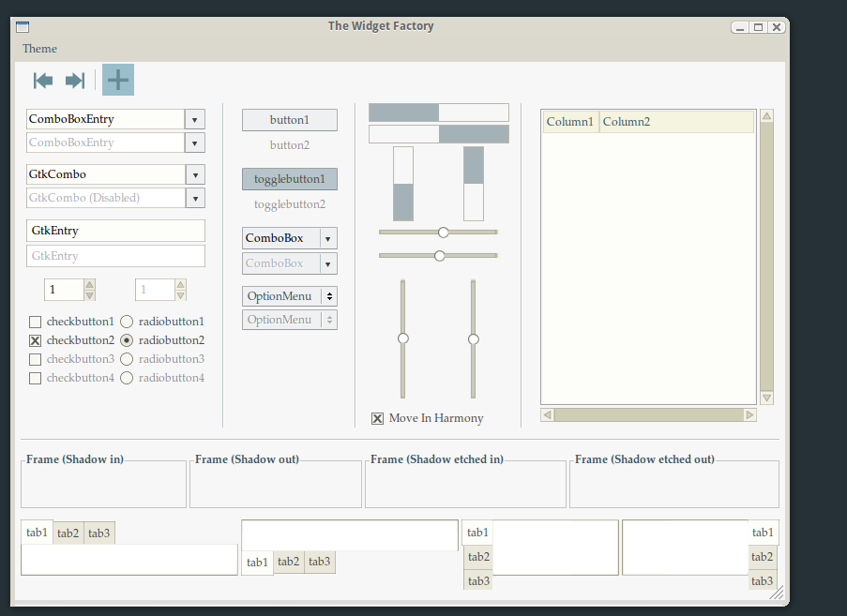Click togglebutton2
The width and height of the screenshot is (847, 616).
290,204
